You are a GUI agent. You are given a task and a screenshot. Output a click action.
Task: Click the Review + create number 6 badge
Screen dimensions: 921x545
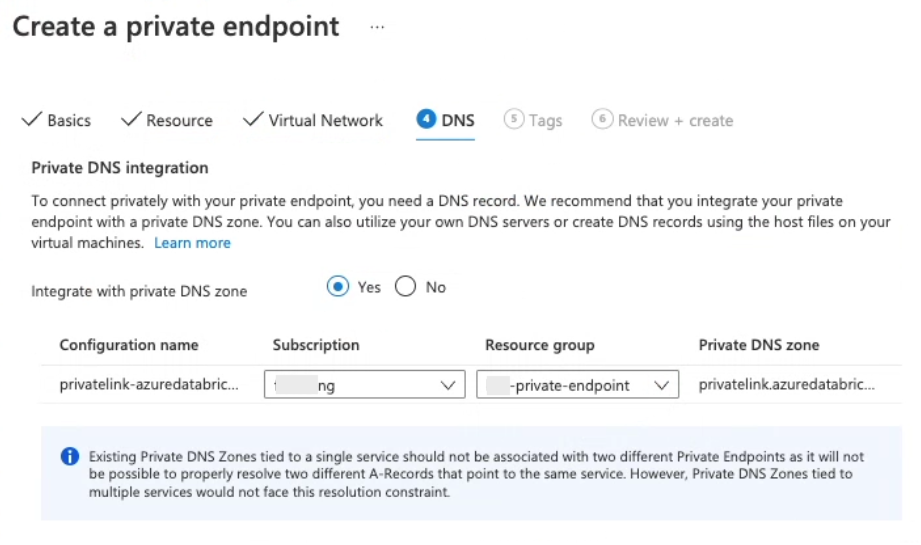[x=602, y=120]
